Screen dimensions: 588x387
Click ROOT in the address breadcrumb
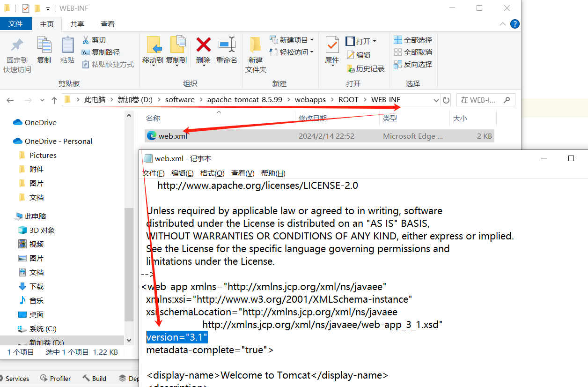348,100
